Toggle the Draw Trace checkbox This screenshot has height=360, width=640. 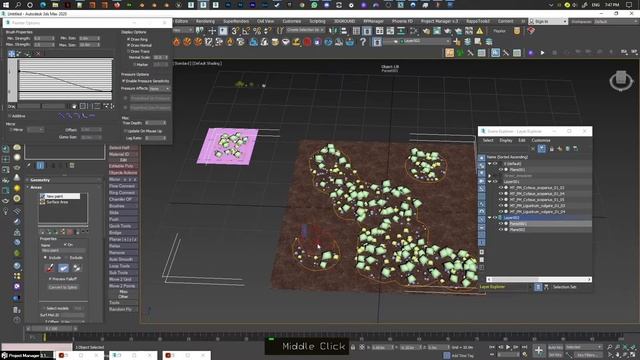click(128, 51)
